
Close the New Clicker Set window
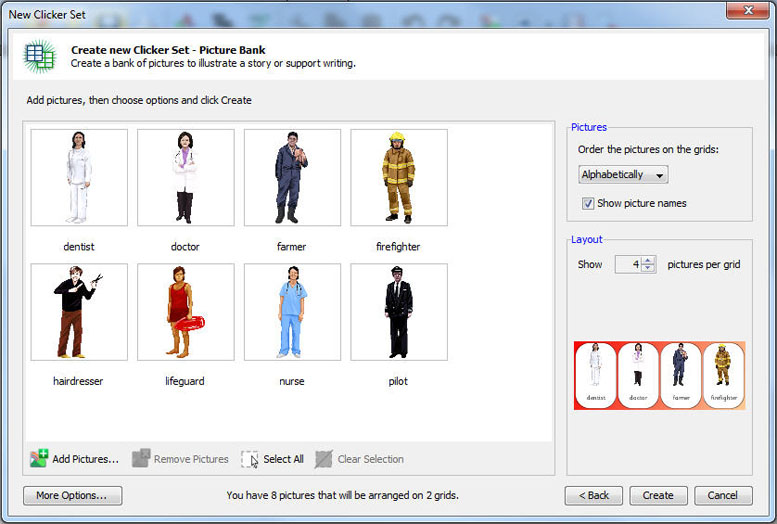tap(748, 10)
